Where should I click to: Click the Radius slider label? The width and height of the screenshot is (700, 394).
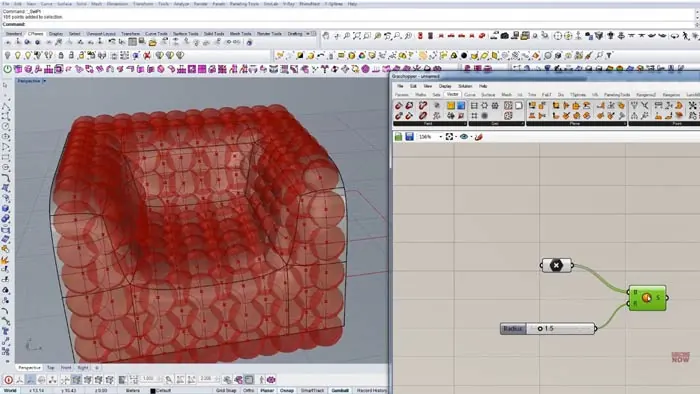(513, 329)
